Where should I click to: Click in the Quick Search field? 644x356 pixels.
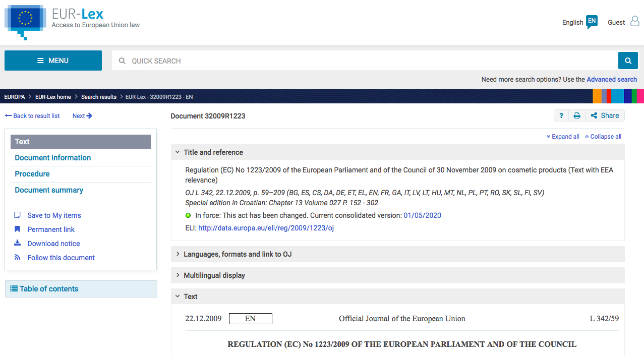pyautogui.click(x=363, y=61)
